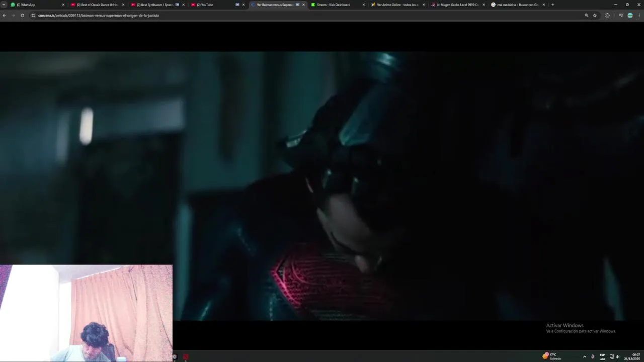Open the volume speaker icon in taskbar
This screenshot has height=362, width=644.
pos(617,356)
